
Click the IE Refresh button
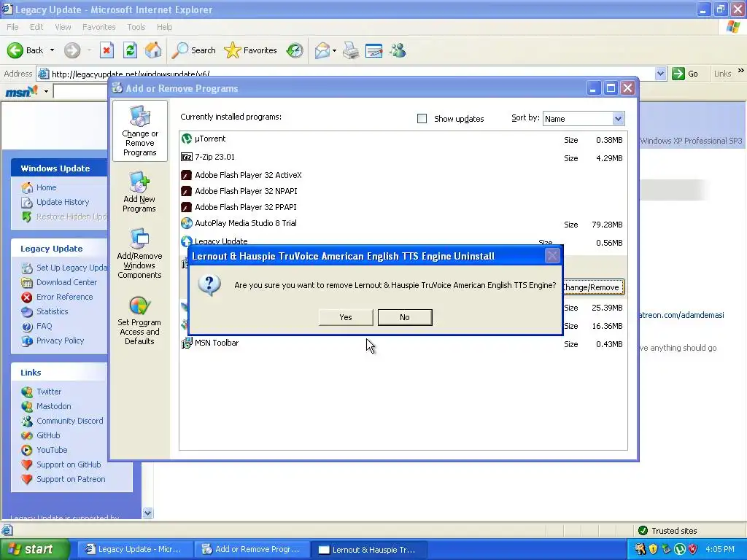(130, 50)
